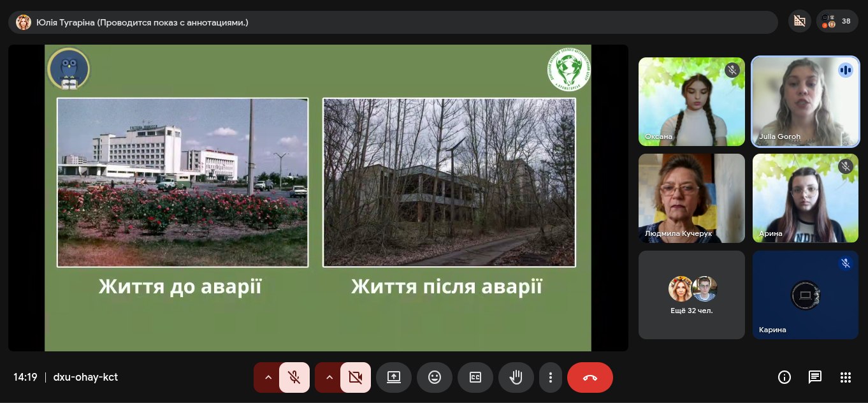Open the chat panel
The height and width of the screenshot is (403, 868).
815,377
